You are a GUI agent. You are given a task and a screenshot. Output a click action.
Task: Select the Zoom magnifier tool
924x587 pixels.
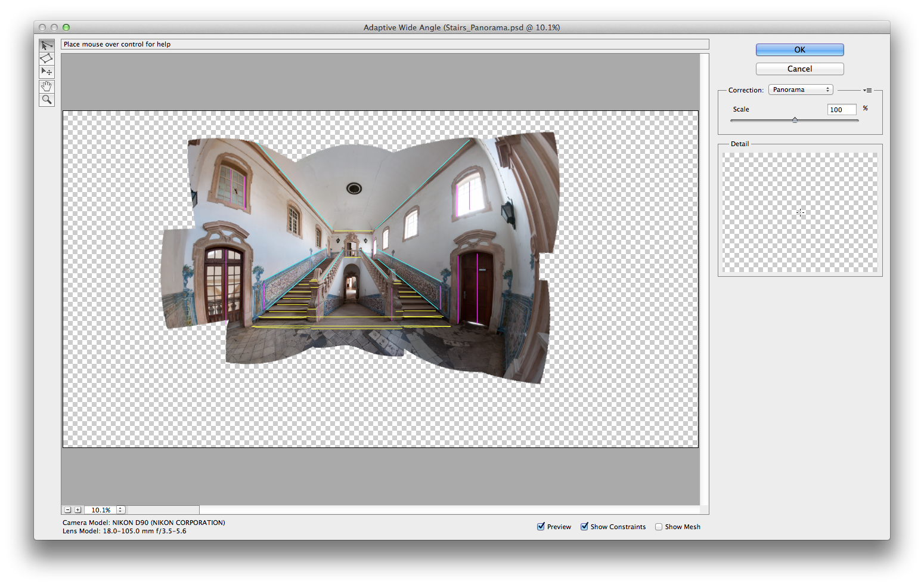[x=46, y=100]
